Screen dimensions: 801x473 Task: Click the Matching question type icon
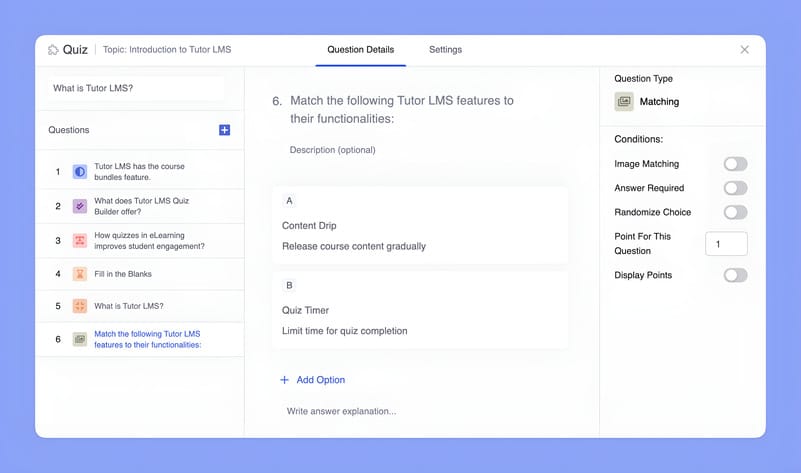(x=624, y=102)
